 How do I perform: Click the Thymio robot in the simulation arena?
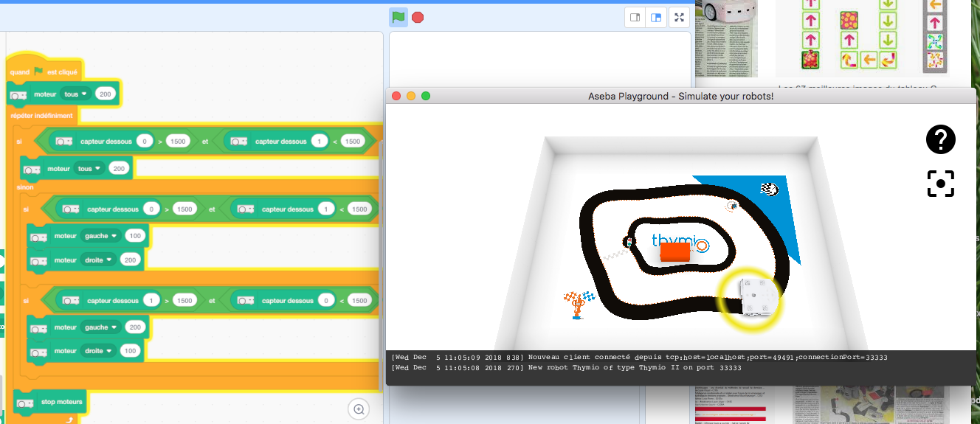tap(758, 296)
